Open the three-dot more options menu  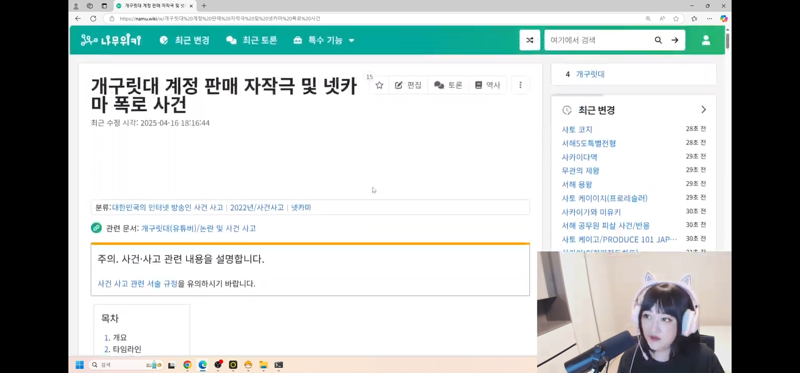pyautogui.click(x=520, y=85)
